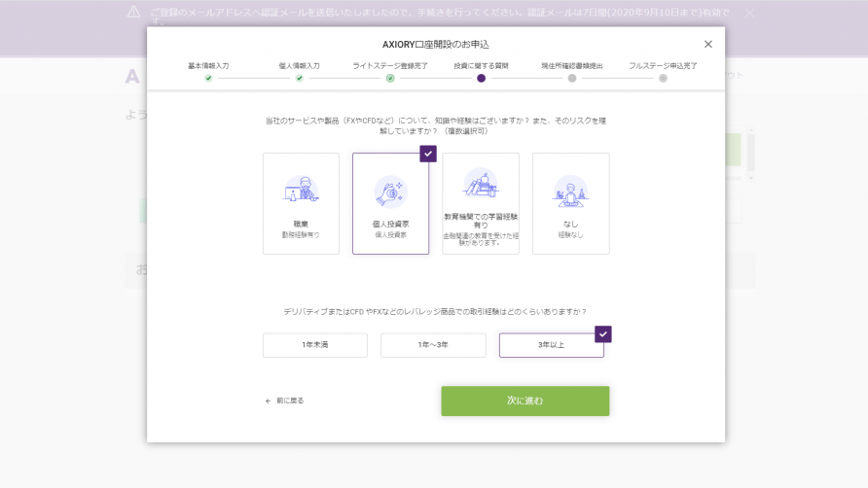The width and height of the screenshot is (868, 488).
Task: Uncheck the checkmark badge on 3年以上
Action: (603, 334)
